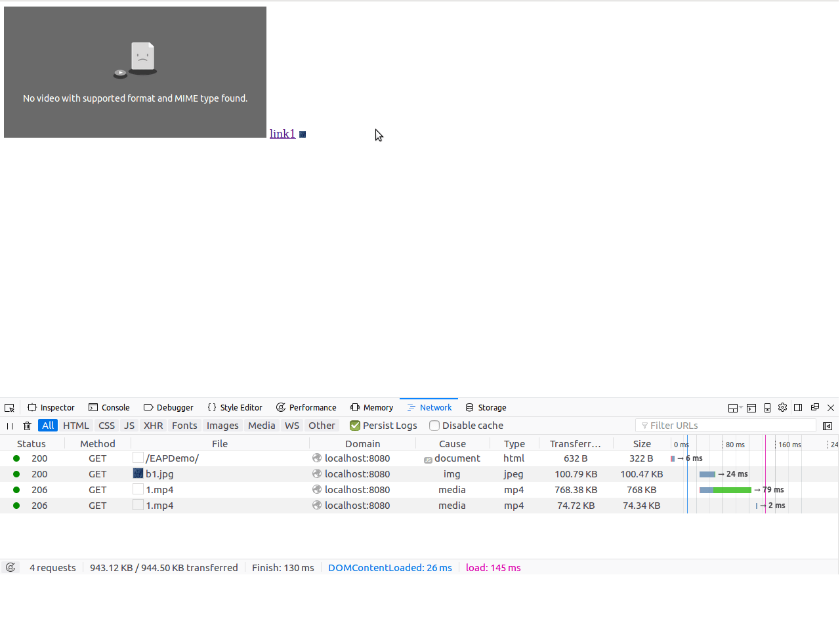
Task: Filter requests by Images
Action: [x=222, y=426]
